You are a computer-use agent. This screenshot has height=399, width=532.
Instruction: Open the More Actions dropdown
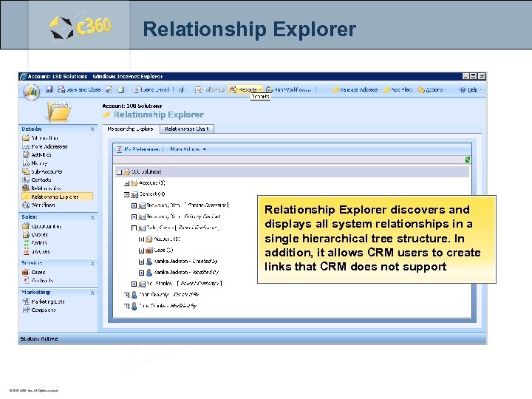(x=188, y=149)
